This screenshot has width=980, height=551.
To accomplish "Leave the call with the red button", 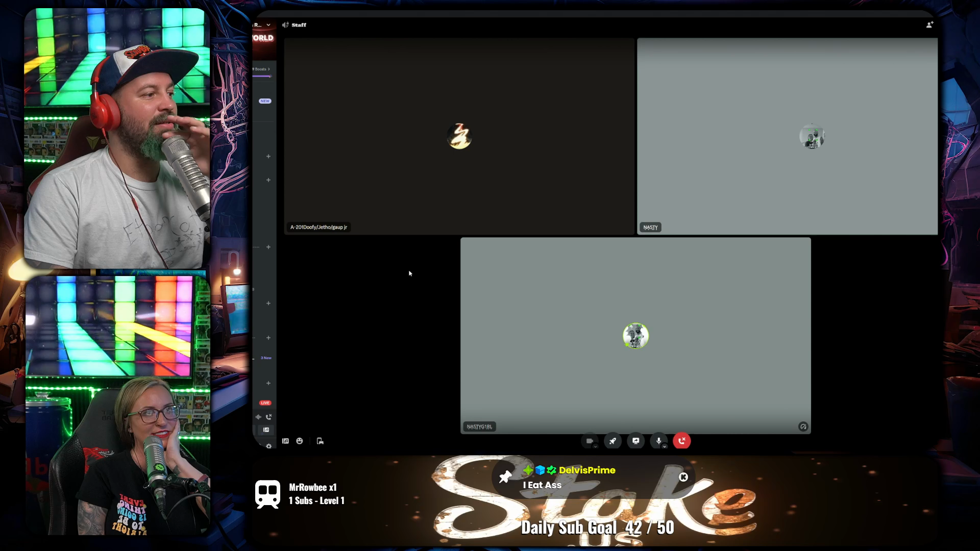I will 681,441.
